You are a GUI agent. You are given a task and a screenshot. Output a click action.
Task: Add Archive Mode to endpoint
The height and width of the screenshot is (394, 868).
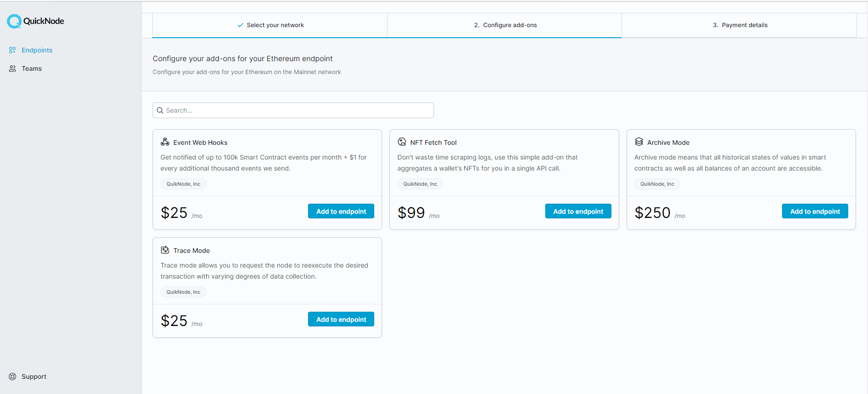[x=815, y=211]
